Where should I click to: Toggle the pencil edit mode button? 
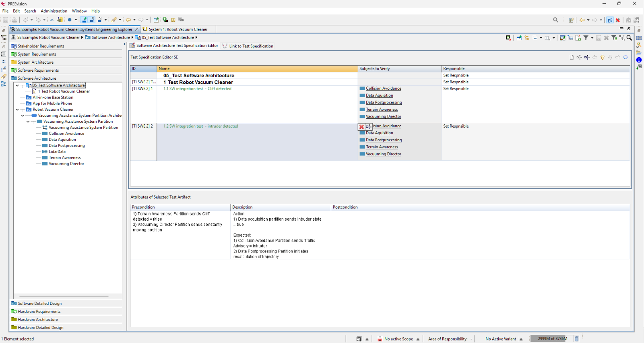pos(84,20)
